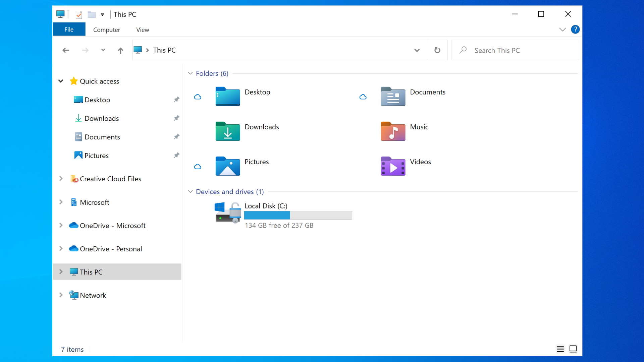The width and height of the screenshot is (644, 362).
Task: Toggle Quick access expansion
Action: [x=61, y=81]
